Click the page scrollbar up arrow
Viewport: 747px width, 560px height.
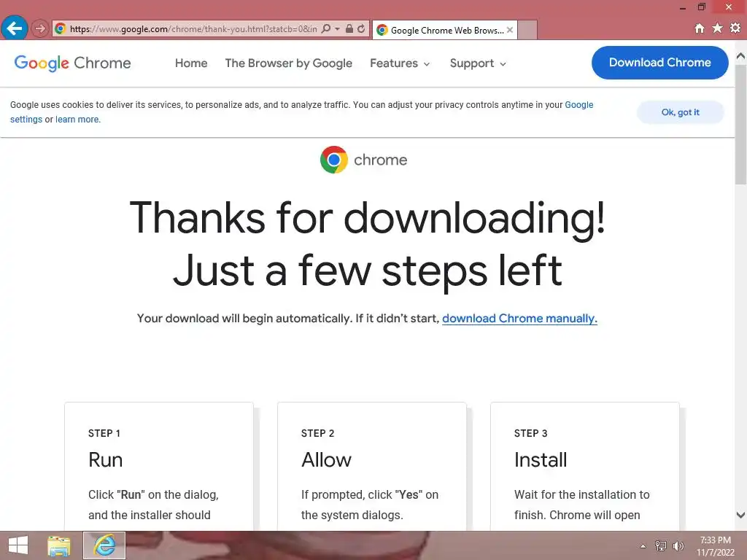(741, 56)
